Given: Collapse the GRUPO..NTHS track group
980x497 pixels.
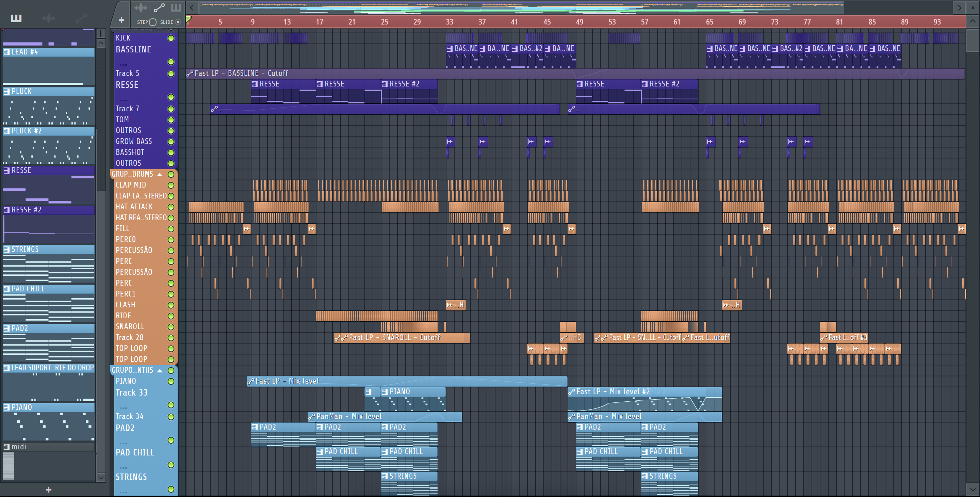Looking at the screenshot, I should (160, 371).
